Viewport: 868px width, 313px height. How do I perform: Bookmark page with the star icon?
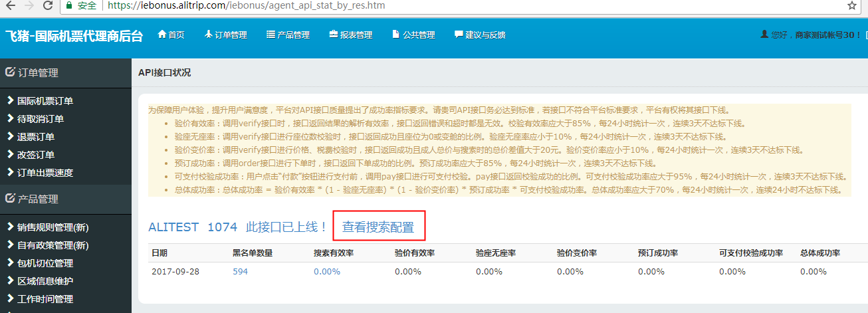[852, 5]
